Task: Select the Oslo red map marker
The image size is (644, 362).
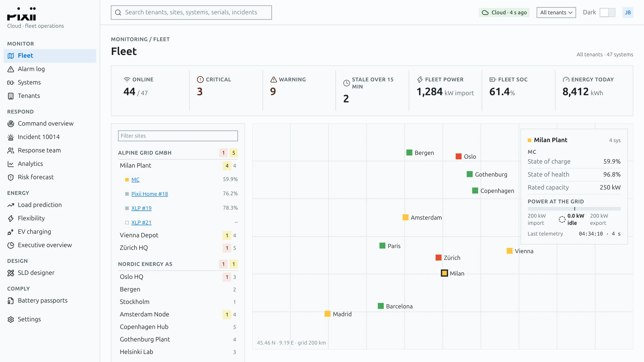Action: pyautogui.click(x=459, y=156)
